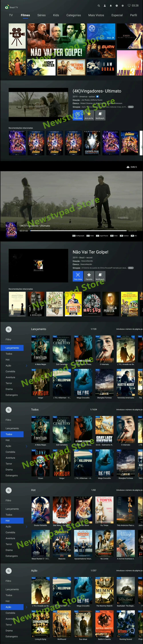Click the Vingadores playback progress bar
143x644 pixels.
coord(78,231)
